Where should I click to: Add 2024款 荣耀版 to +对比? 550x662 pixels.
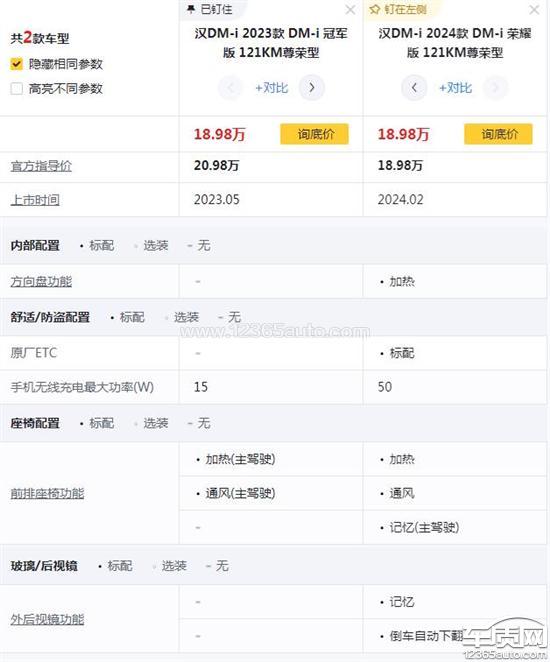pos(455,88)
